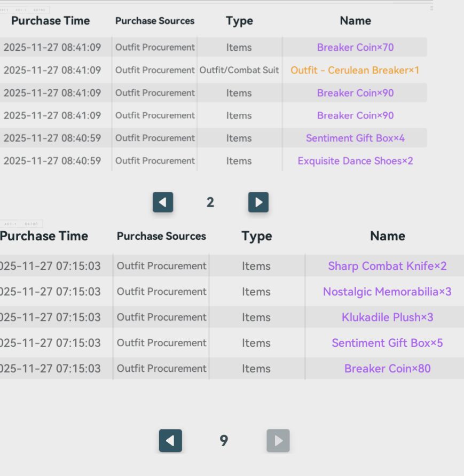Click Items type in the Breaker Coin×70 row
The height and width of the screenshot is (476, 464).
pos(239,48)
